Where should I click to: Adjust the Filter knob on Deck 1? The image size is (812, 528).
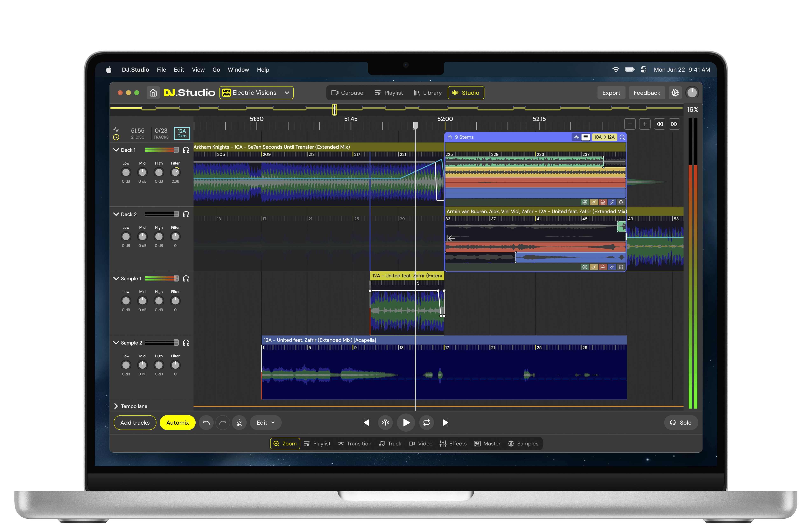coord(175,173)
